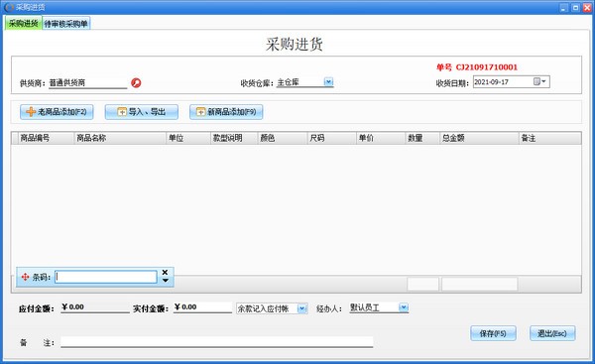
Task: Click the 保存(F5) button
Action: [x=493, y=333]
